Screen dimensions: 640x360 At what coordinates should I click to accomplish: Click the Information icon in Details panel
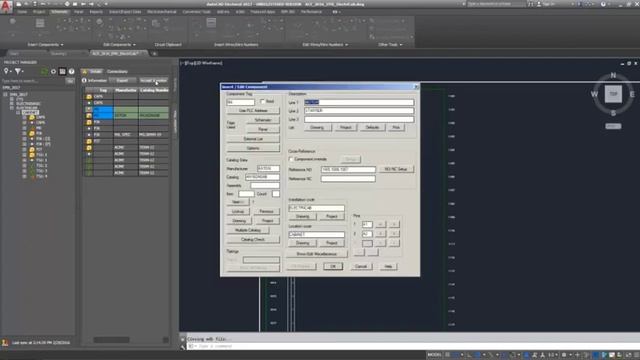tap(84, 80)
